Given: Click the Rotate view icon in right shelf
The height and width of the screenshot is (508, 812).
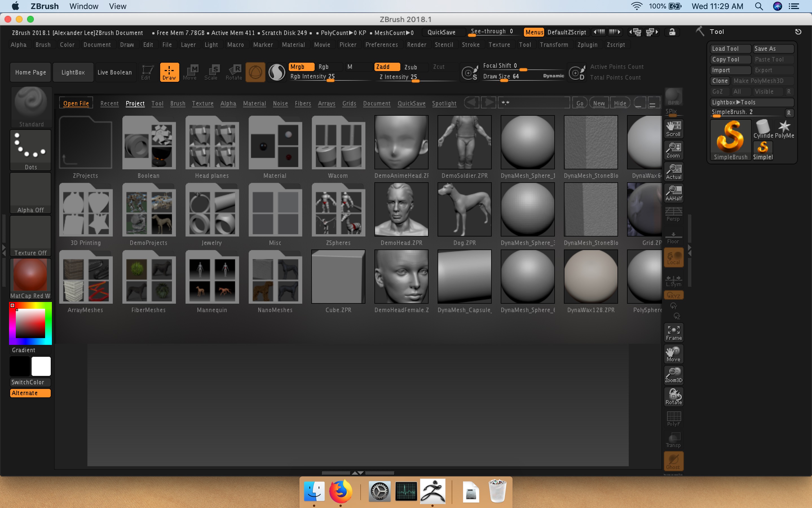Looking at the screenshot, I should [x=673, y=397].
